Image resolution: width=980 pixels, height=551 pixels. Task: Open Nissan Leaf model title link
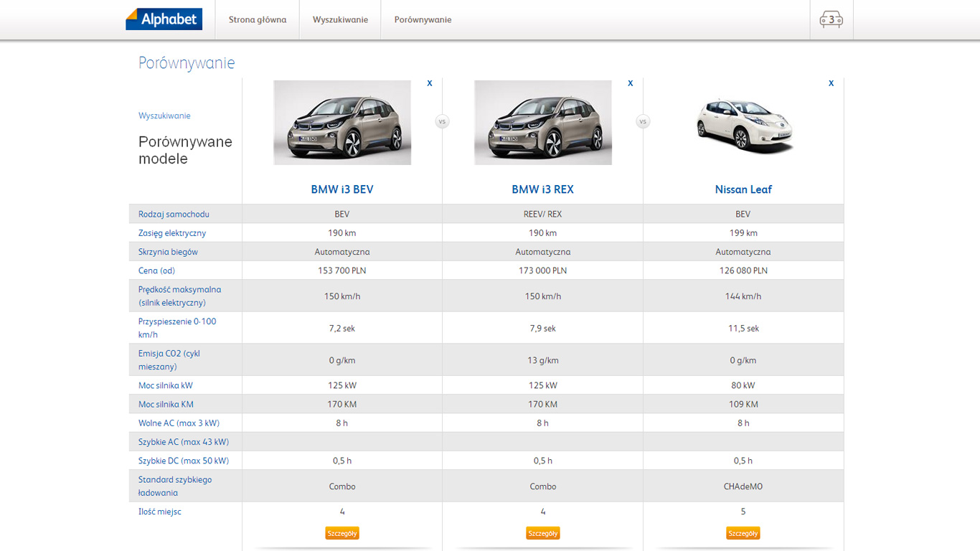pos(743,189)
